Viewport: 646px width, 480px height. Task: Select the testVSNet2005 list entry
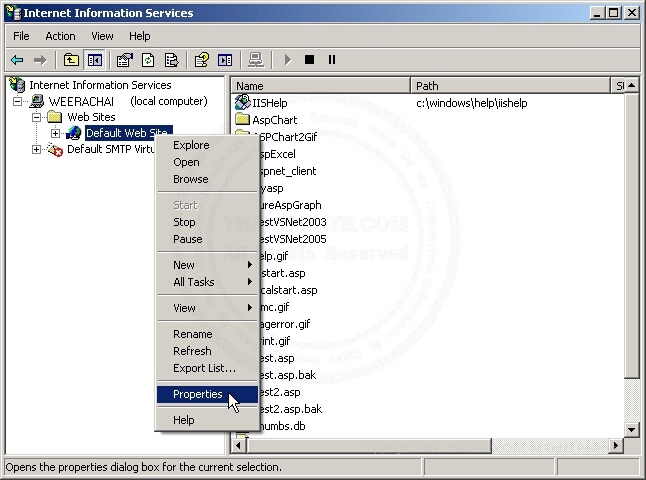[x=293, y=239]
